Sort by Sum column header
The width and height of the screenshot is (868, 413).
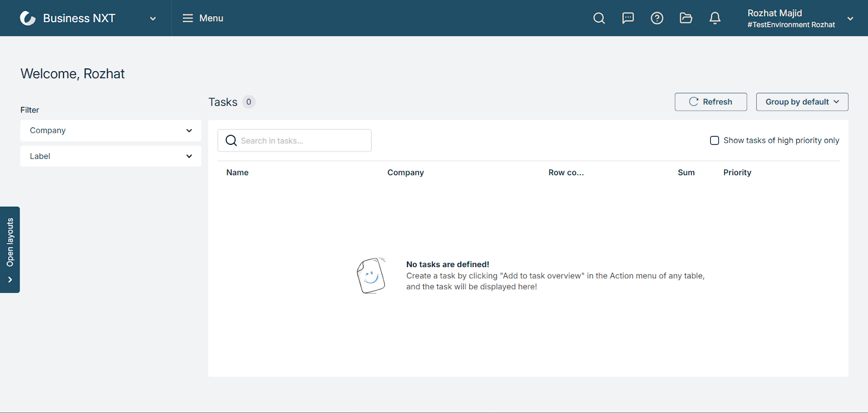click(x=686, y=173)
